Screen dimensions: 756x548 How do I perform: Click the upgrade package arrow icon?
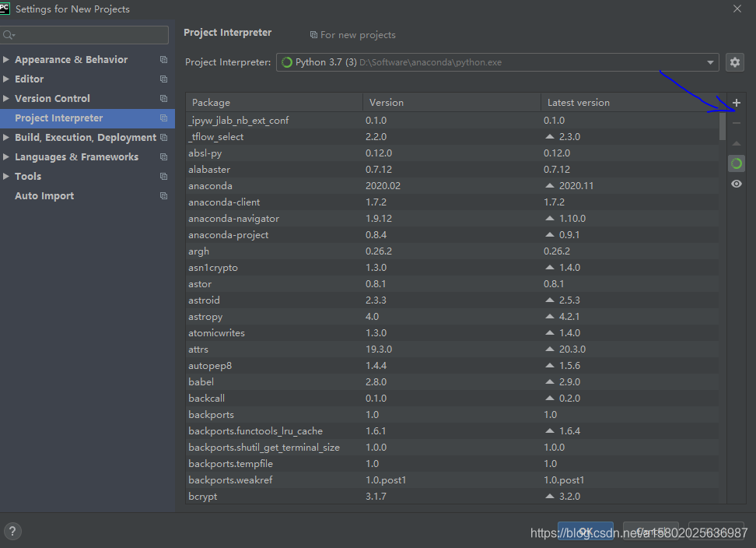[737, 143]
